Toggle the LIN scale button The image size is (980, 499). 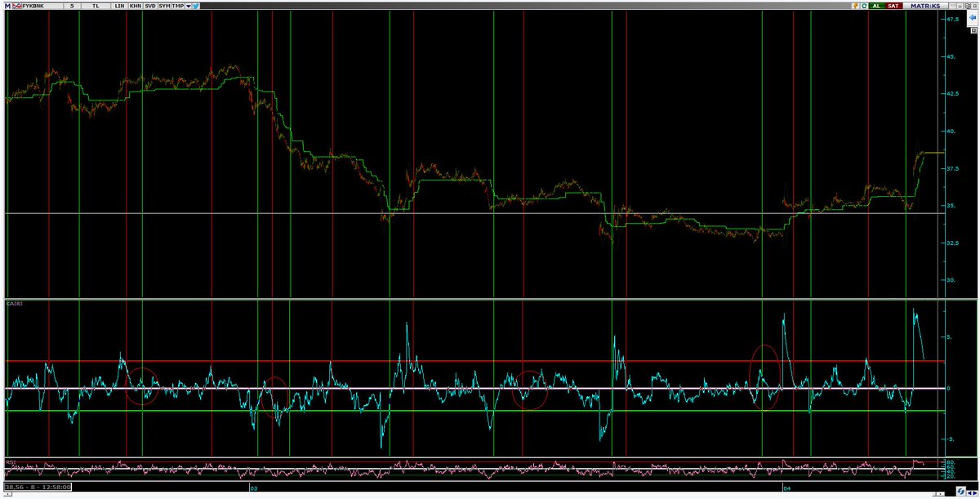point(119,6)
